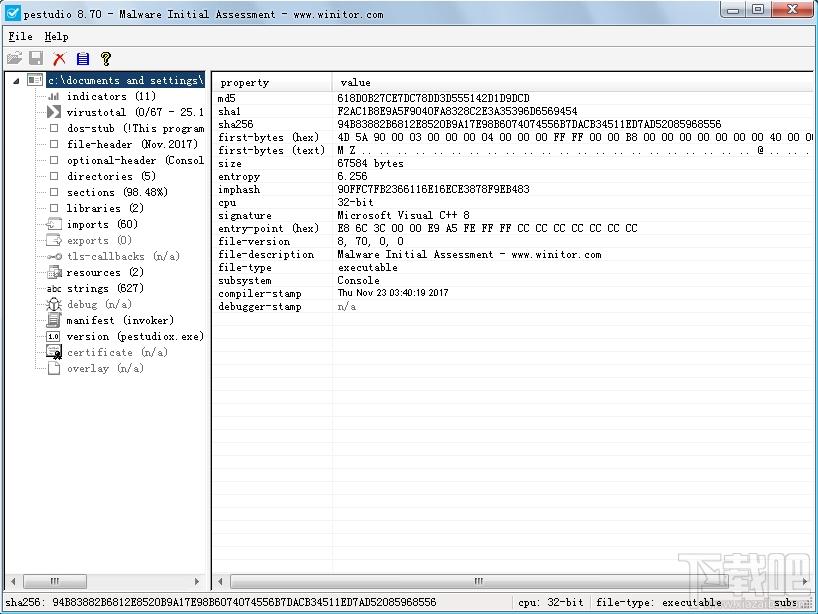Click left arrow of tree panel scrollbar

click(x=13, y=581)
